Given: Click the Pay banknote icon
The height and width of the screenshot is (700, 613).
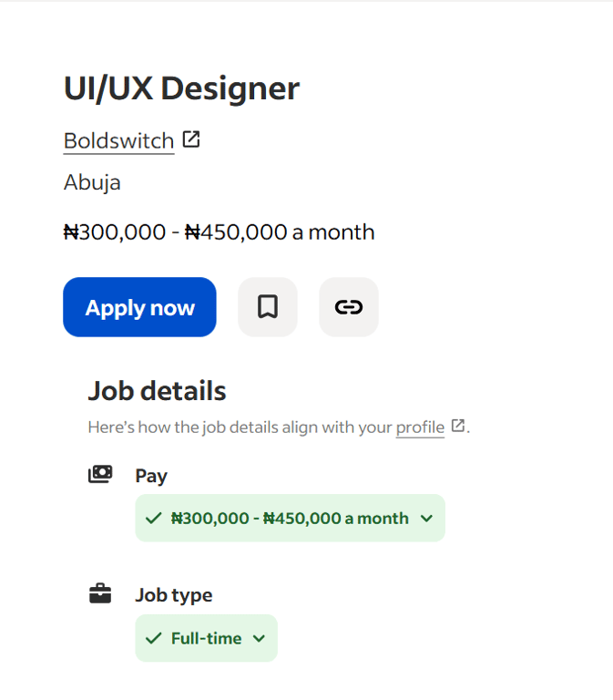Looking at the screenshot, I should [x=100, y=474].
